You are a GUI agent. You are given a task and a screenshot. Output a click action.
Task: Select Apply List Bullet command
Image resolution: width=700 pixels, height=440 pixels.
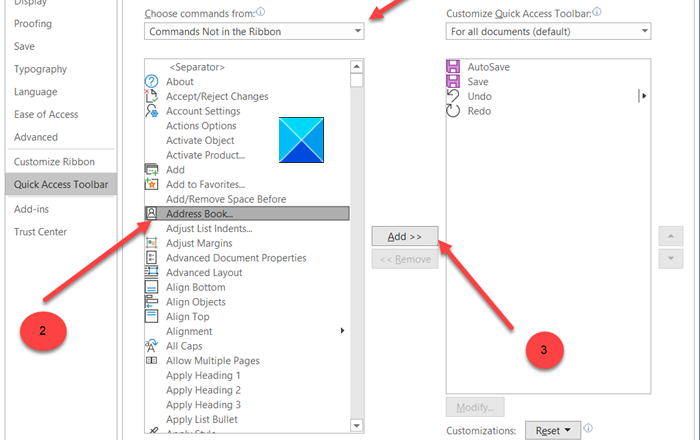tap(202, 419)
